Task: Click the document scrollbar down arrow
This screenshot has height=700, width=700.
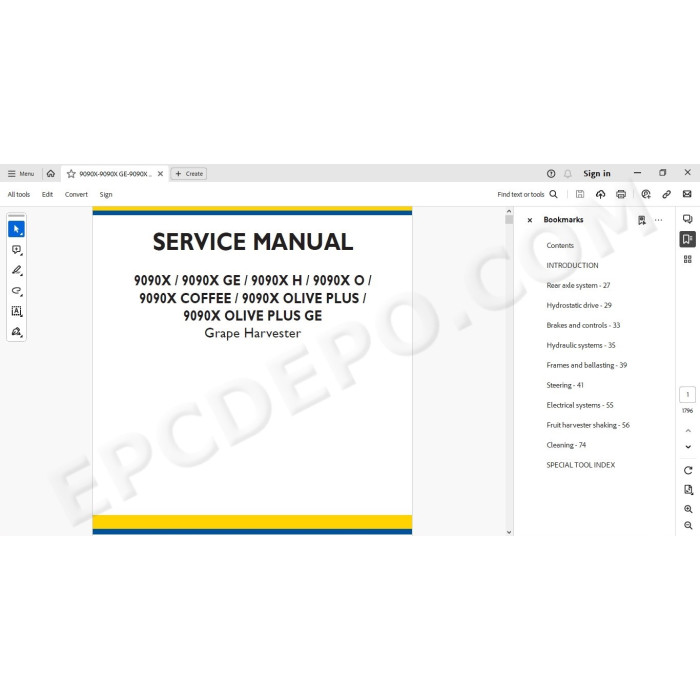Action: click(509, 532)
